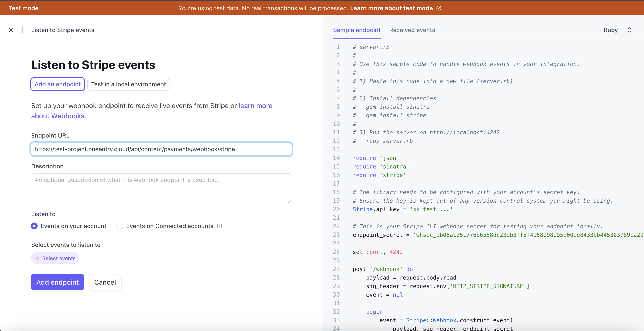Click the Ruby language chevron icon
644x331 pixels.
629,30
